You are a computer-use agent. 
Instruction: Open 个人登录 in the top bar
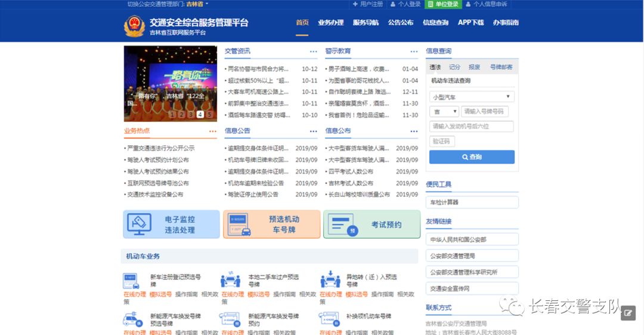[x=405, y=4]
